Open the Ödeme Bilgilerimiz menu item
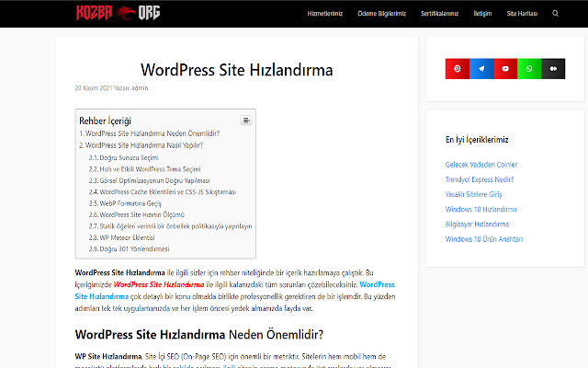Screen dimensions: 588x368 [382, 14]
